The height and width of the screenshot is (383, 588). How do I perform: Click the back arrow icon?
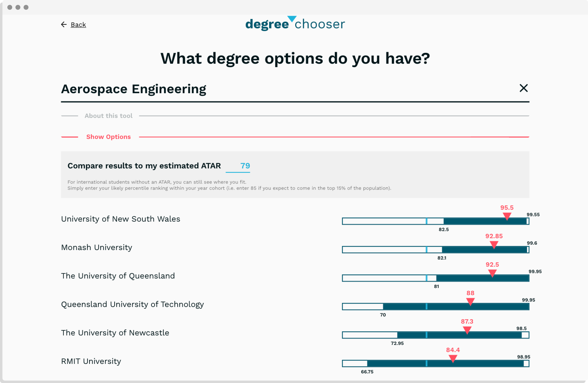64,24
